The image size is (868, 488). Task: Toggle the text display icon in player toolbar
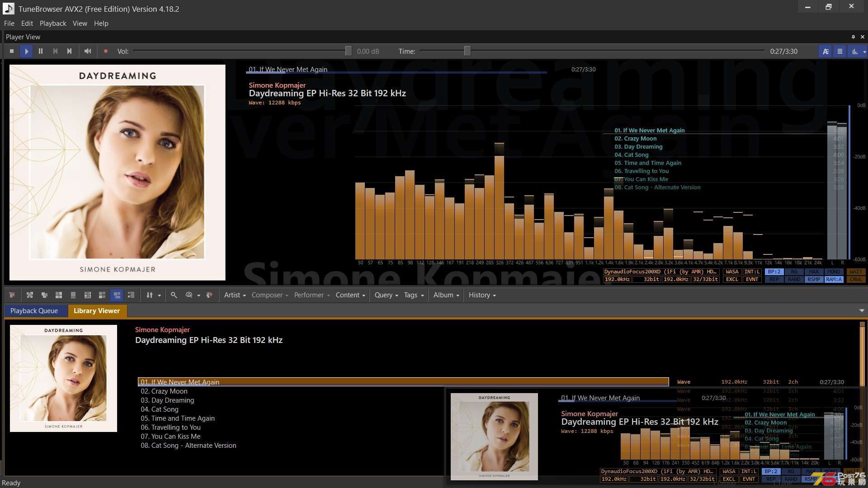(826, 51)
